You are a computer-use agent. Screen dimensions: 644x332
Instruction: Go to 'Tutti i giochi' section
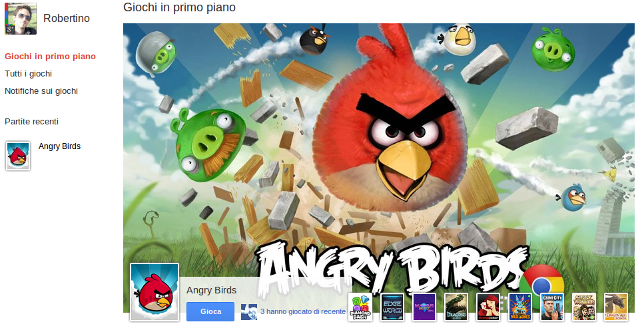click(29, 74)
